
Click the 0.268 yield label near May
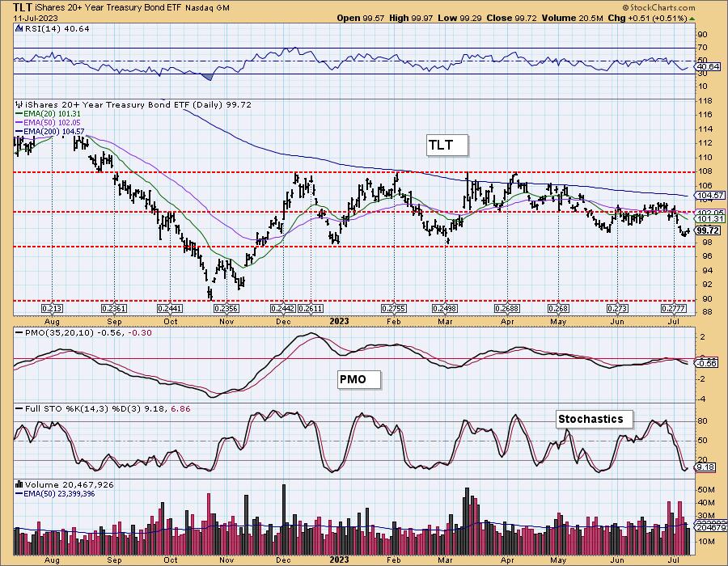click(558, 309)
